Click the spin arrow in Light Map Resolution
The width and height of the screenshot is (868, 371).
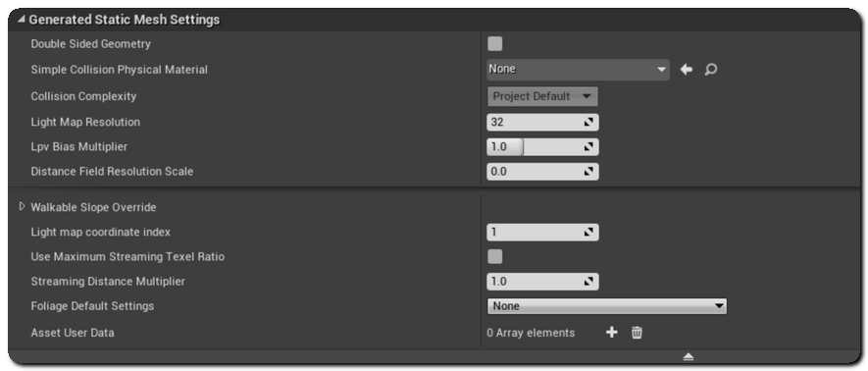589,123
